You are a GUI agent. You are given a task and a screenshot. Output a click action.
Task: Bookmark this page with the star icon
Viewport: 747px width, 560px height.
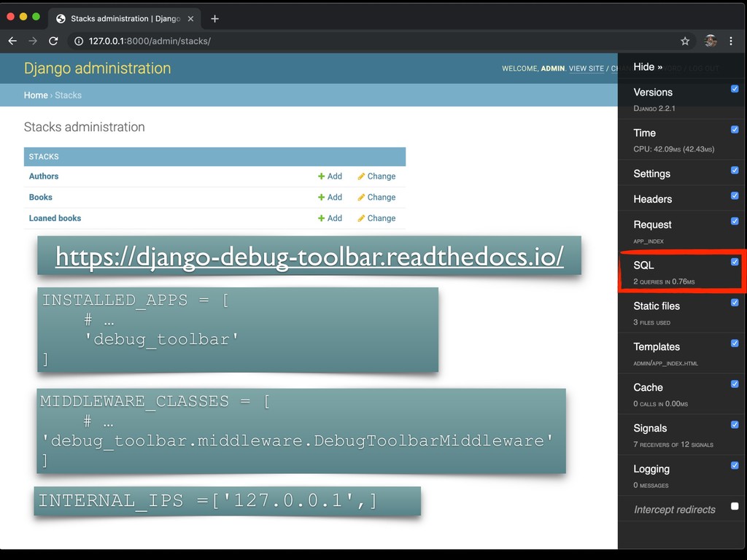[x=685, y=41]
